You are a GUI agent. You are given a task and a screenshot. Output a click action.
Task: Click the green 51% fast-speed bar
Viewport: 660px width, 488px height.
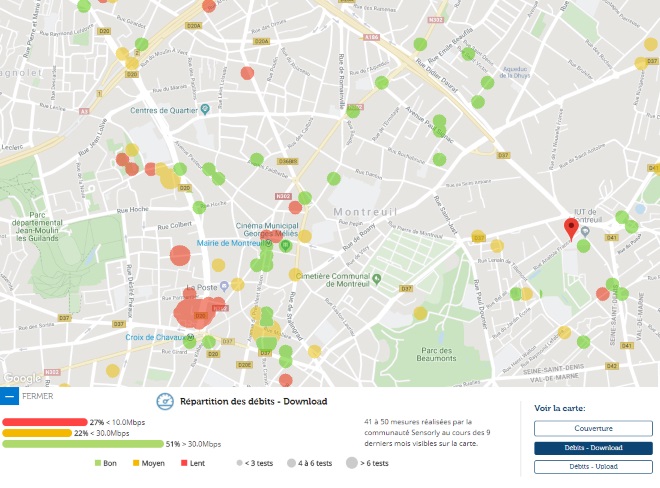click(83, 444)
